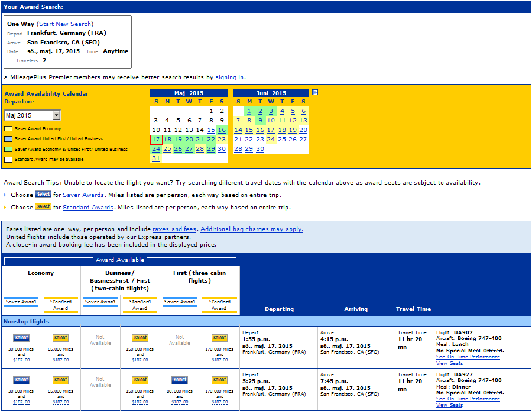Open the Standard Awards link
The image size is (532, 411).
88,208
